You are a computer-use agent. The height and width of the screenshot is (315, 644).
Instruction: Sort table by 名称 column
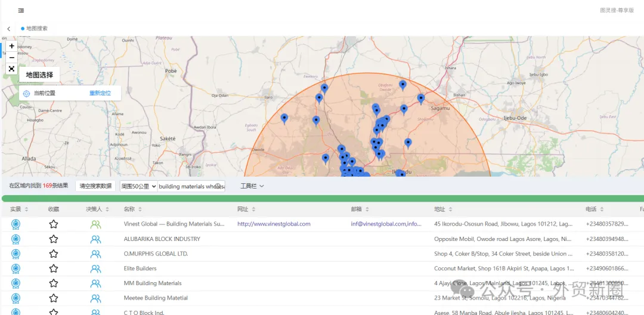(x=132, y=209)
